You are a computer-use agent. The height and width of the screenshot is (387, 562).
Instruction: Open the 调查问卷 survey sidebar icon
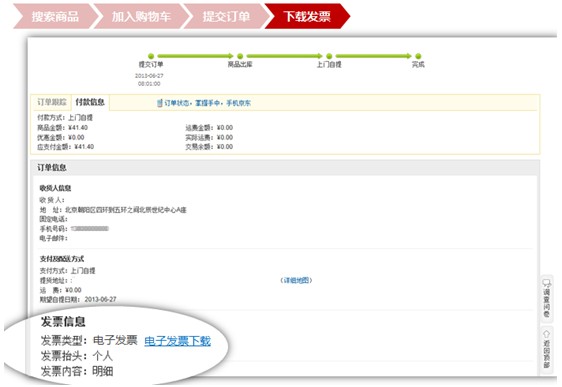pos(546,298)
